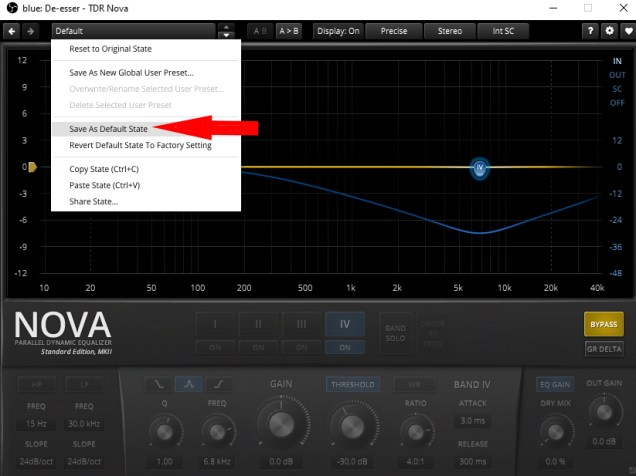Click the heart icon in top right
The width and height of the screenshot is (636, 476).
[x=626, y=31]
